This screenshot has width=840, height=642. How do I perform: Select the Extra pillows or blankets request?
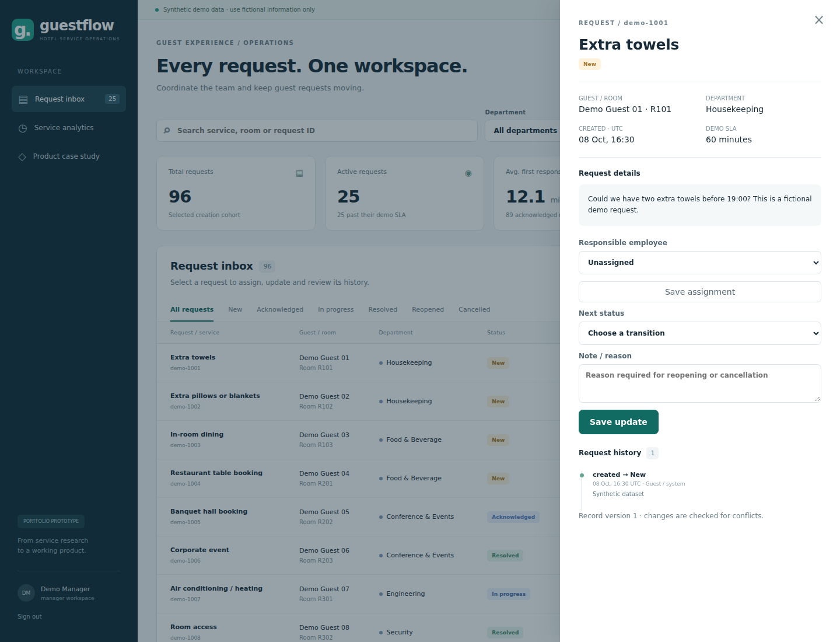[358, 402]
